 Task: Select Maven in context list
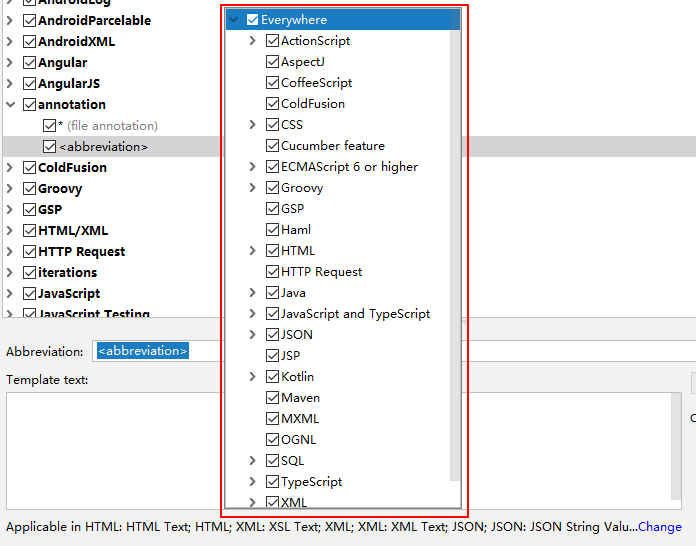coord(300,397)
